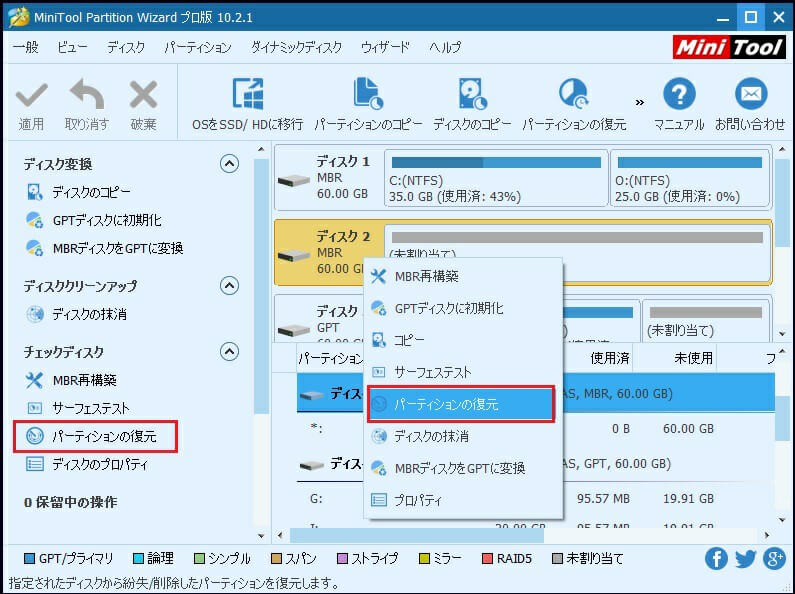Show more toolbar items via » chevron
The width and height of the screenshot is (795, 594).
tap(640, 102)
